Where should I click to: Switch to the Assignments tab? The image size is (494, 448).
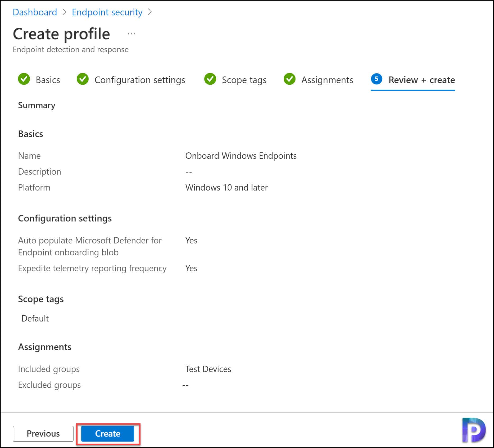click(327, 80)
